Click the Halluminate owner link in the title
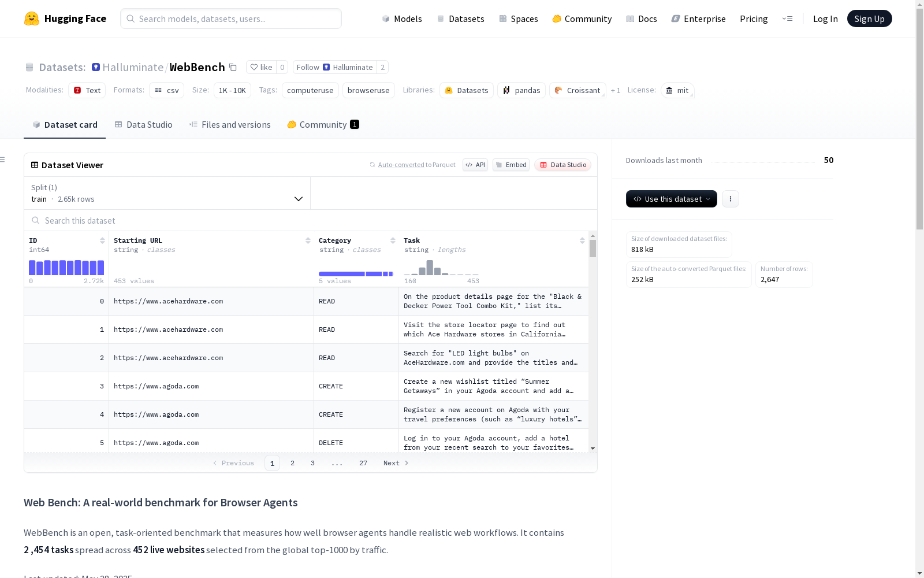The image size is (924, 578). (x=133, y=67)
